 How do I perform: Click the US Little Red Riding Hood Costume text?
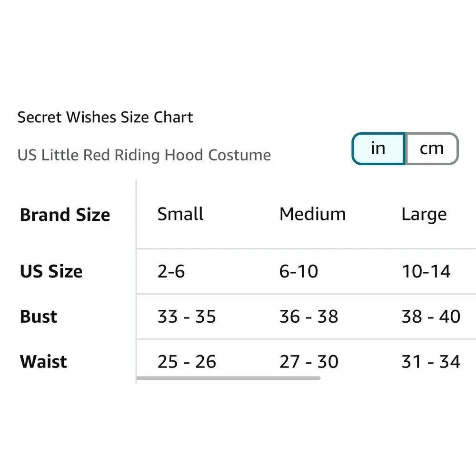pos(144,155)
